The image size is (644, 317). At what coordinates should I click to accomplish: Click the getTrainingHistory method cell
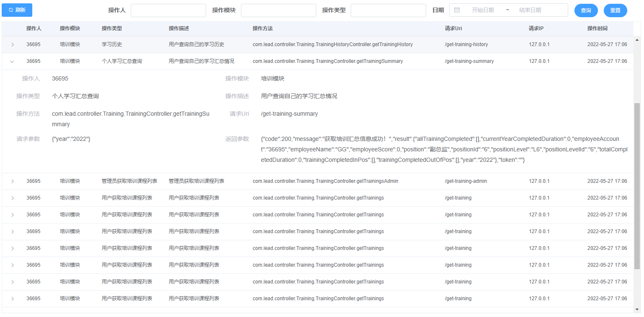tap(333, 44)
